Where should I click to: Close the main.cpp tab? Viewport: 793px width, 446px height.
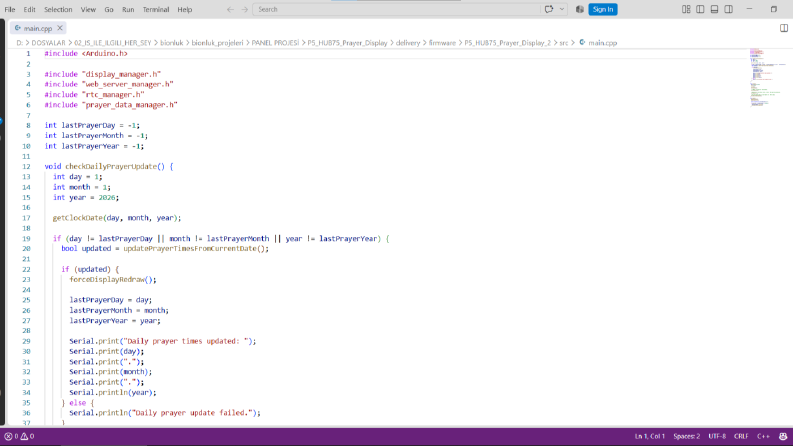click(60, 28)
